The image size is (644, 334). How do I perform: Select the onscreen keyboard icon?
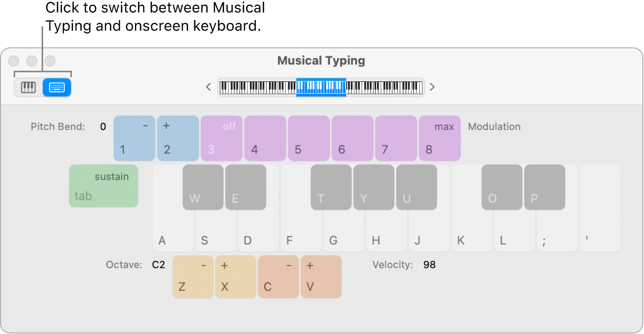pos(56,87)
